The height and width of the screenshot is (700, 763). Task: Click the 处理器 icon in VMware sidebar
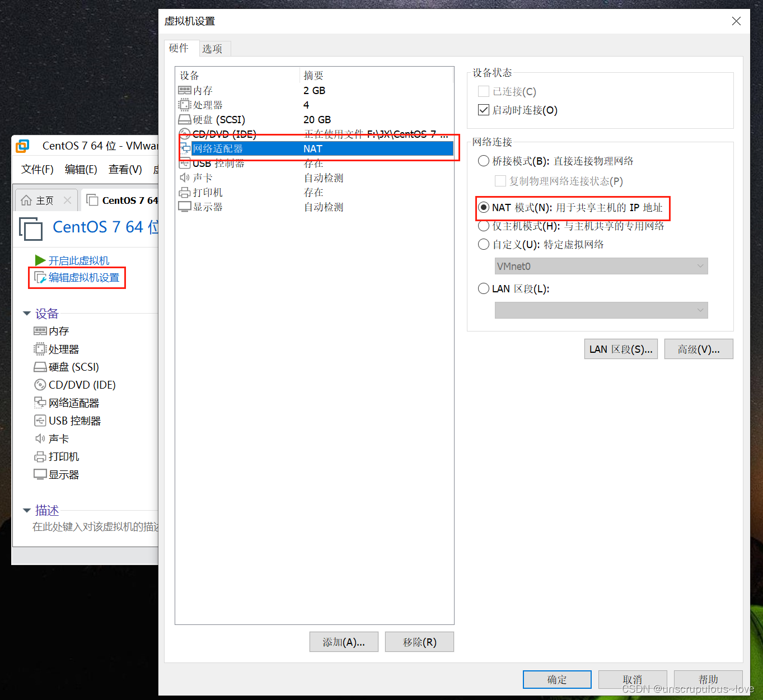(40, 349)
